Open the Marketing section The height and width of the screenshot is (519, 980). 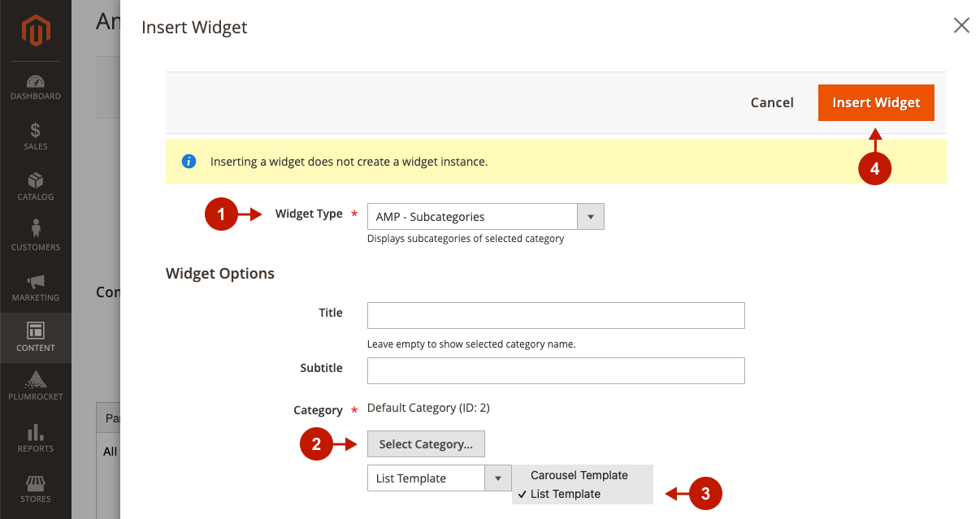pyautogui.click(x=36, y=287)
